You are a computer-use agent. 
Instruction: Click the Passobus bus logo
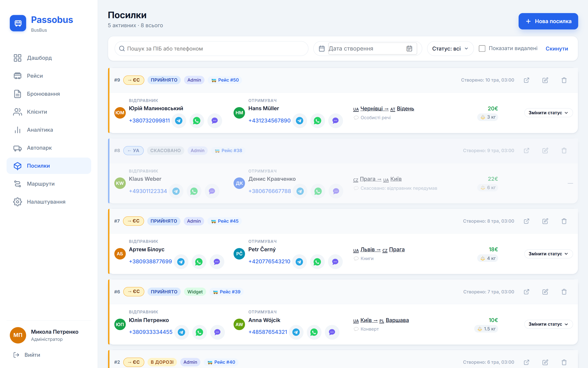18,23
